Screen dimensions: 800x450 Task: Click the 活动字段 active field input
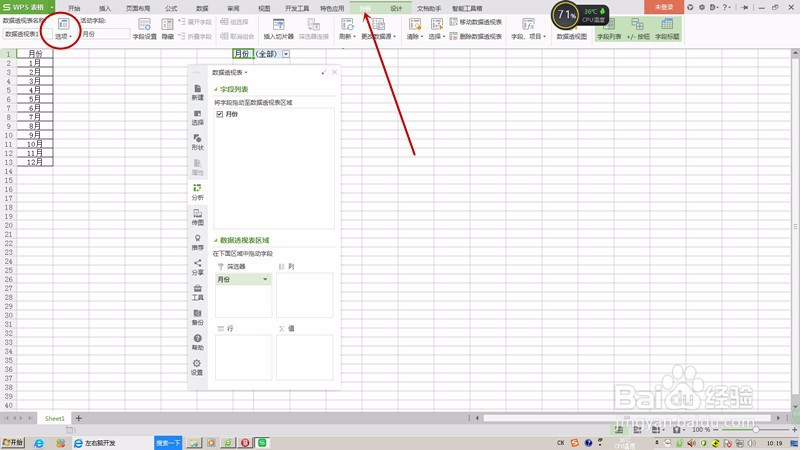[105, 34]
